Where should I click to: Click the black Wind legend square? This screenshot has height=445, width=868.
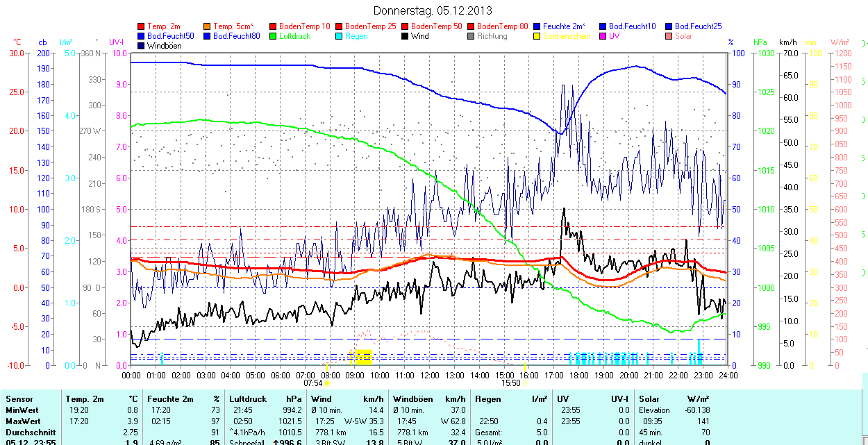pos(406,36)
